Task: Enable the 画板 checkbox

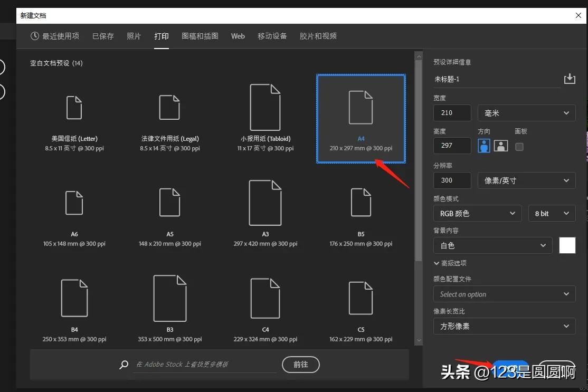Action: tap(519, 147)
